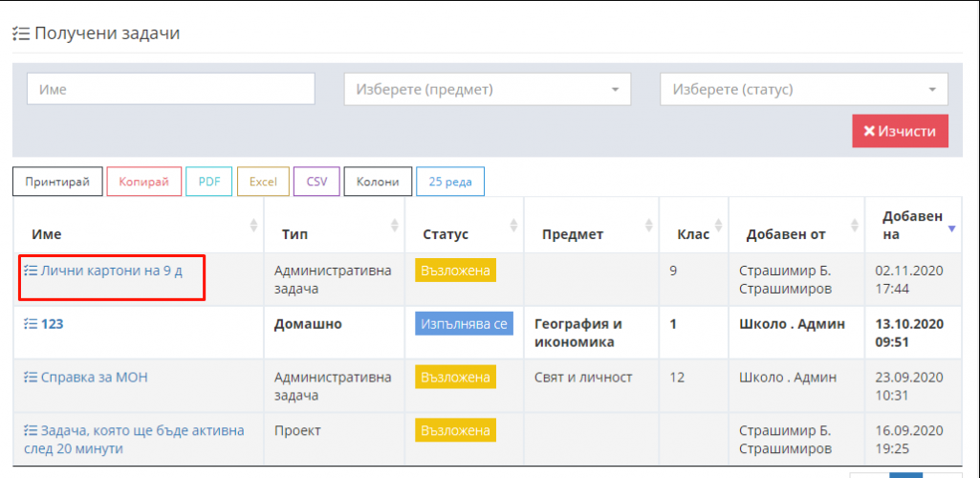
Task: Click task icon beside Справка за МОН
Action: [30, 378]
